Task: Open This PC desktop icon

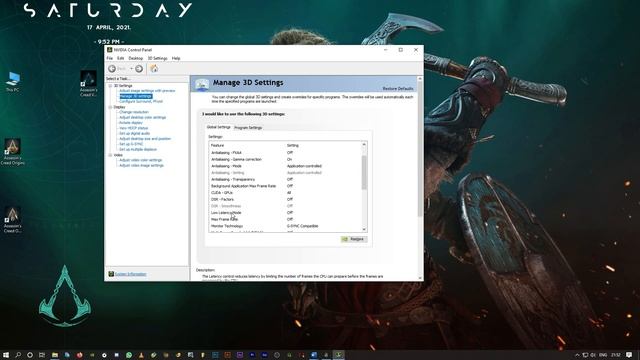Action: coord(13,82)
